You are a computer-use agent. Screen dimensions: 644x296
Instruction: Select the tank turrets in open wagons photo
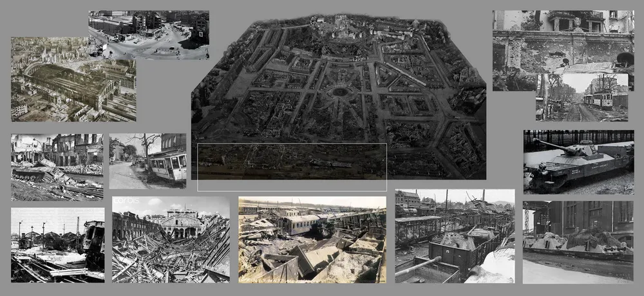click(455, 236)
